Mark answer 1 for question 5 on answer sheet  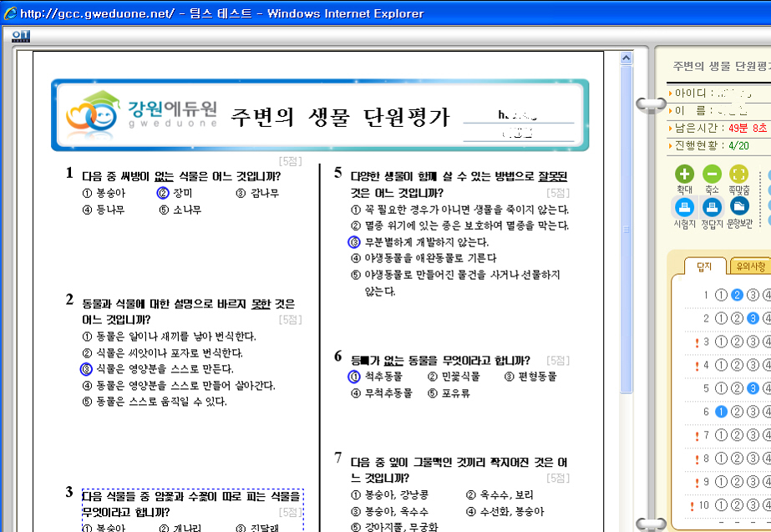click(721, 388)
